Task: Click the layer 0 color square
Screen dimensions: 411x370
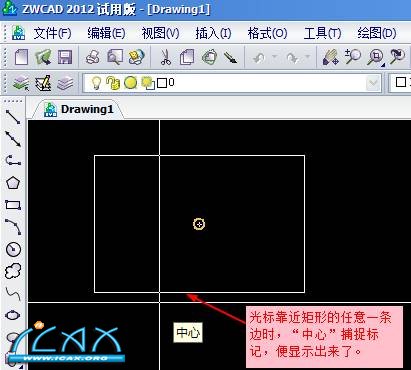Action: click(x=162, y=83)
